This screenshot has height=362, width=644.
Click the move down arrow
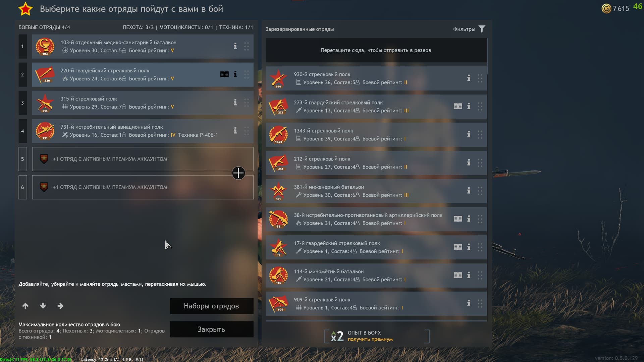pos(43,306)
